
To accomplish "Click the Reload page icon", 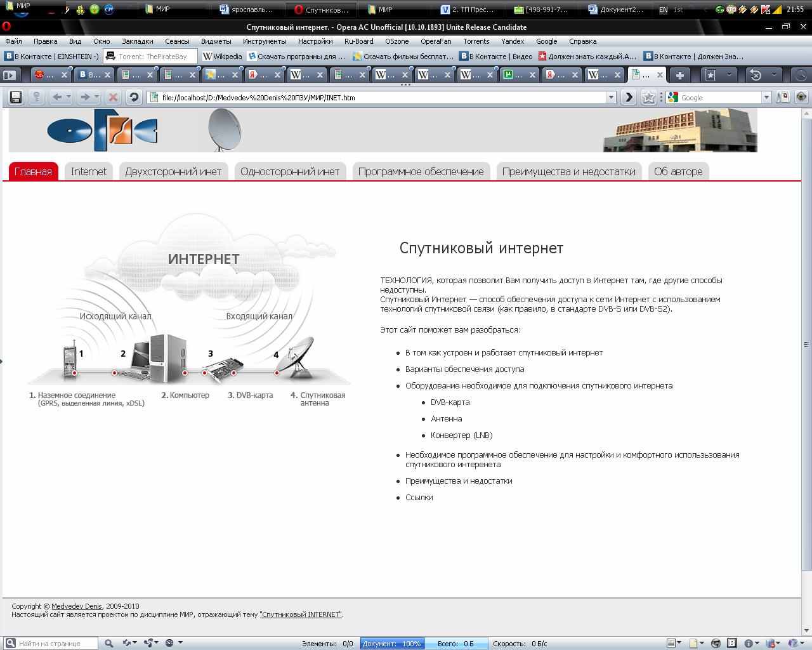I will (x=134, y=97).
